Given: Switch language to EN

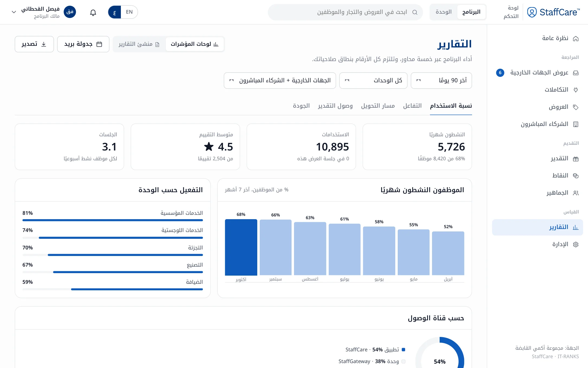Looking at the screenshot, I should tap(129, 12).
